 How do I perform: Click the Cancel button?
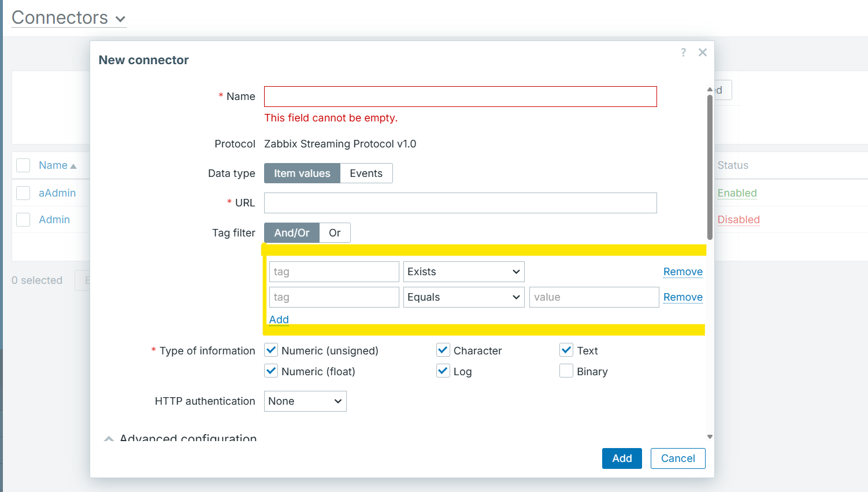pyautogui.click(x=678, y=458)
